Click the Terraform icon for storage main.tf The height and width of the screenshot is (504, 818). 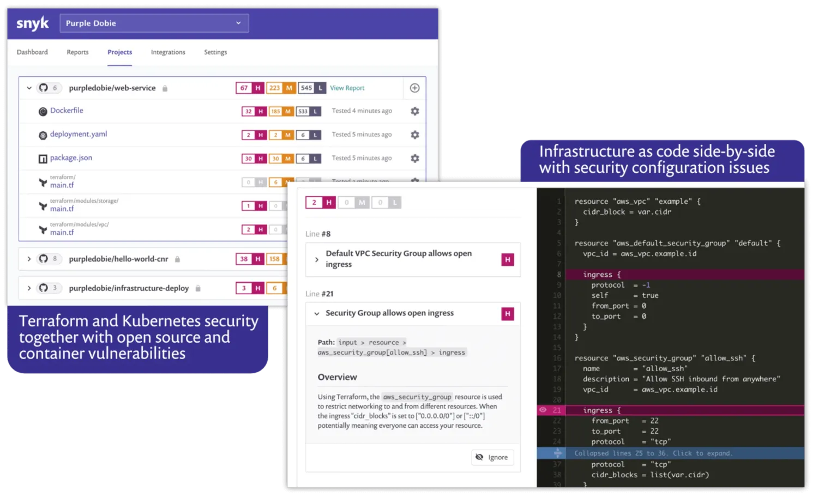click(43, 206)
